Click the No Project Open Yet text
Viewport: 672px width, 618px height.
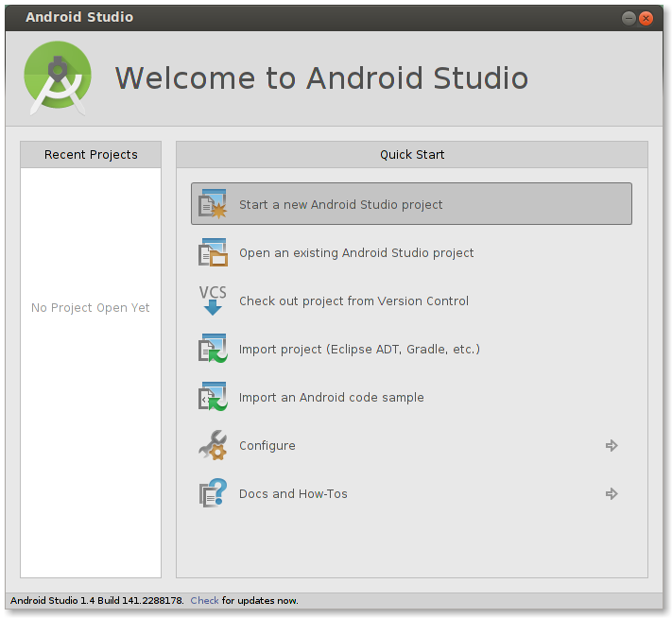(x=91, y=308)
